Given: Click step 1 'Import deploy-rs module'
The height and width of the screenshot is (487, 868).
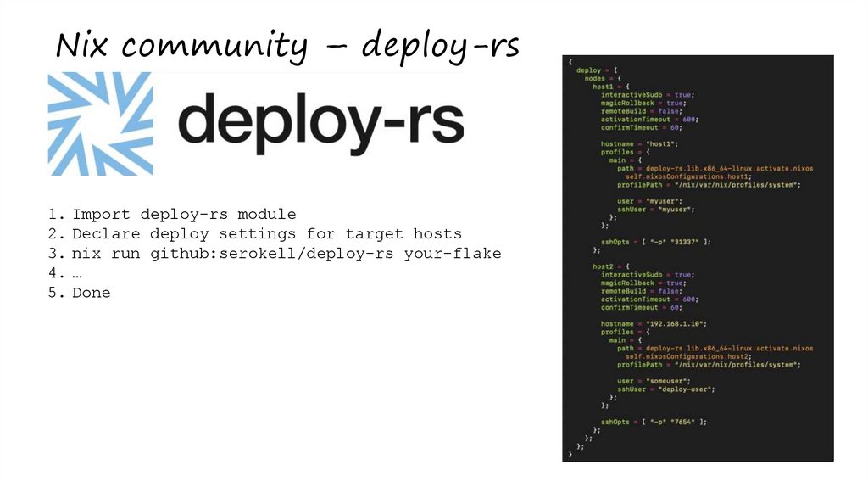Looking at the screenshot, I should pos(184,215).
